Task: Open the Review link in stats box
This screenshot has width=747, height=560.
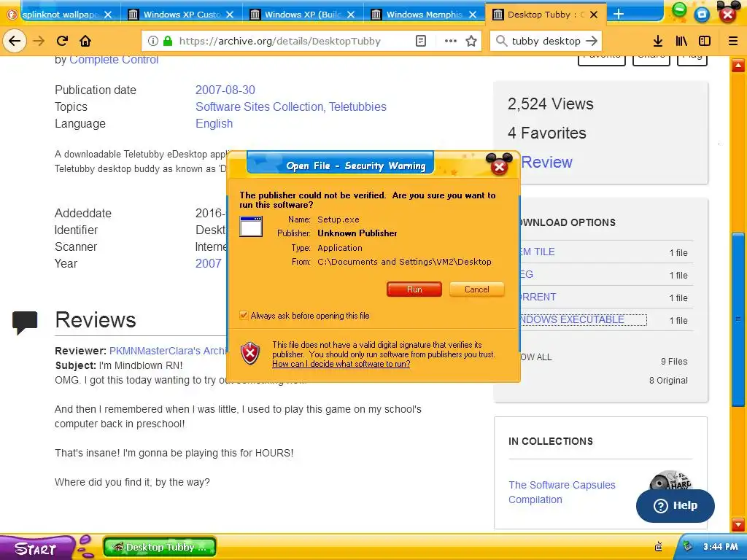Action: pos(546,162)
